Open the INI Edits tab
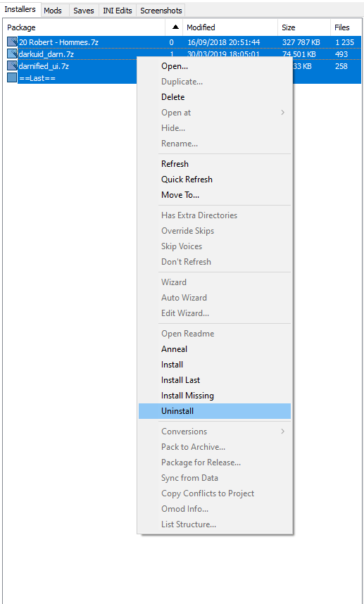This screenshot has height=604, width=364. coord(118,11)
